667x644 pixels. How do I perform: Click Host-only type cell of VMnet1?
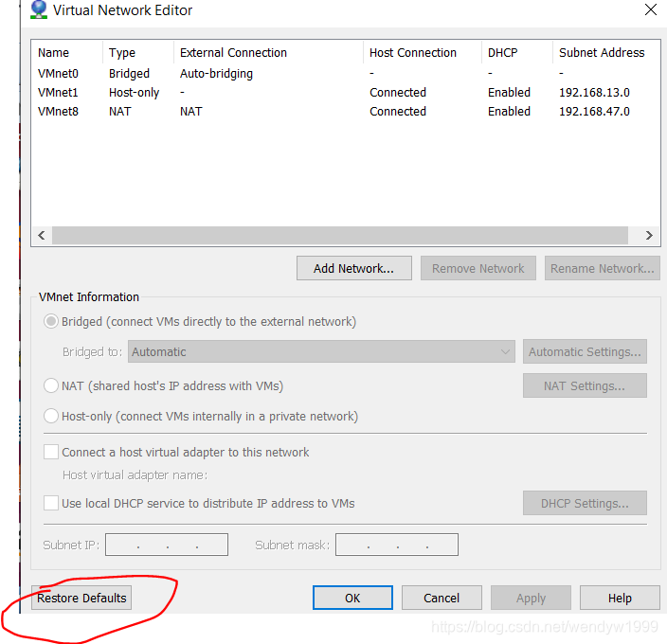(134, 92)
